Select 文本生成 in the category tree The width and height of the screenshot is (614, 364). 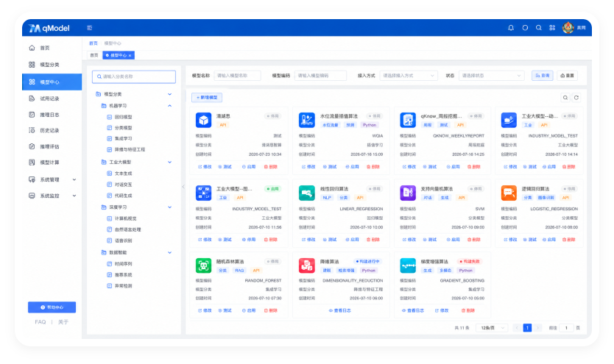pos(123,174)
